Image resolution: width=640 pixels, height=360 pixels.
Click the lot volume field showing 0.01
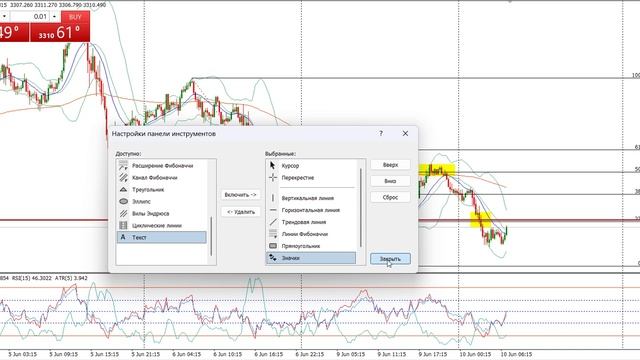click(x=29, y=17)
